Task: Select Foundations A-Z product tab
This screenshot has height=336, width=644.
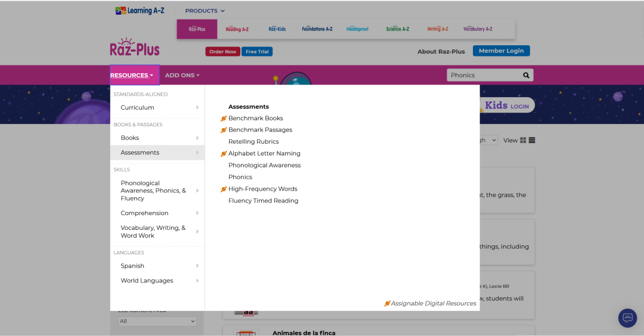Action: pos(317,29)
